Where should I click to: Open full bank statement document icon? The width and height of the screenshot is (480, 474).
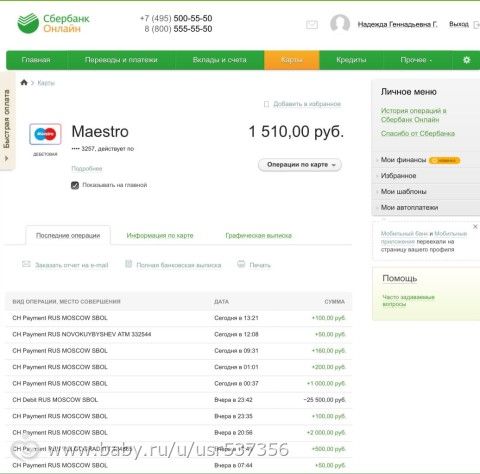tap(128, 264)
